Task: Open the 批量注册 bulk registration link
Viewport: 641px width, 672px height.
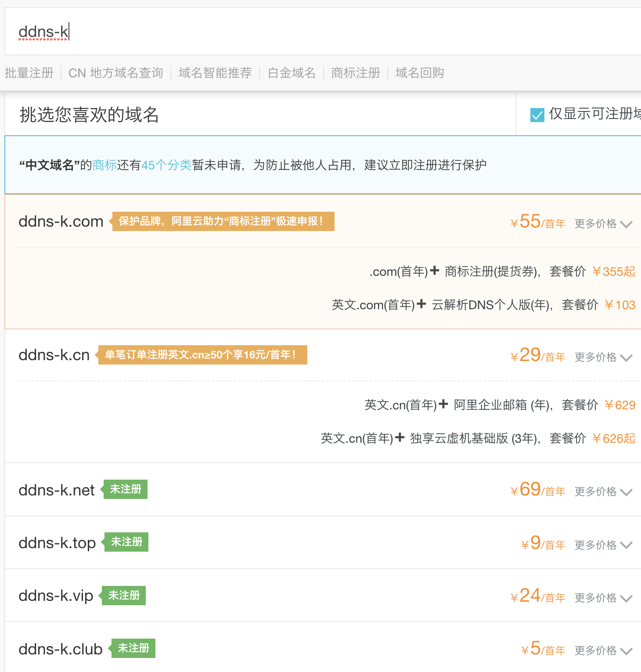Action: pyautogui.click(x=29, y=73)
